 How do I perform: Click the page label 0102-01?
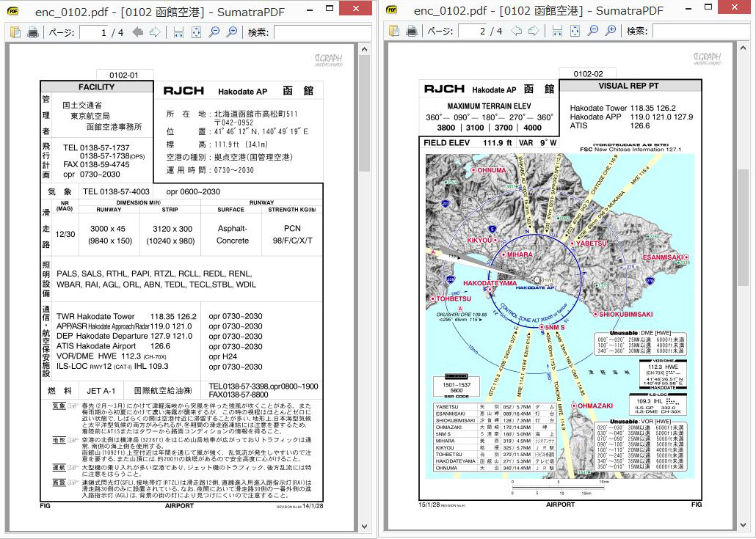click(x=124, y=75)
